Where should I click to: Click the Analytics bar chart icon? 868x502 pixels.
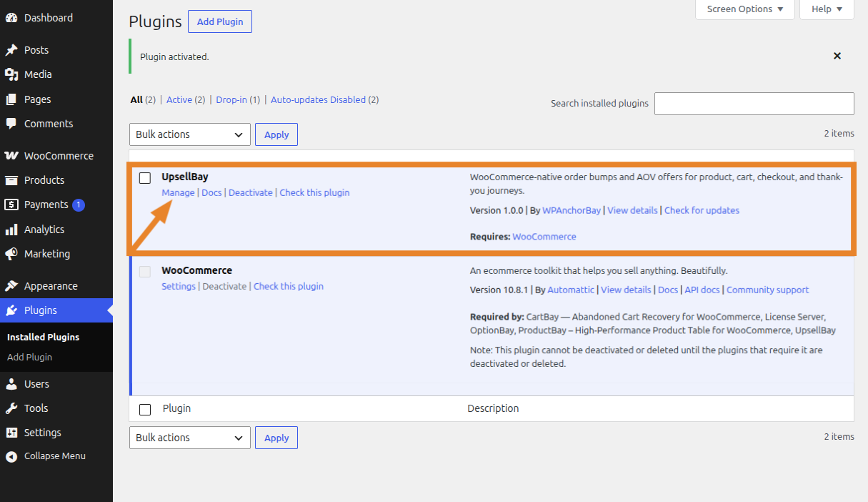tap(11, 230)
